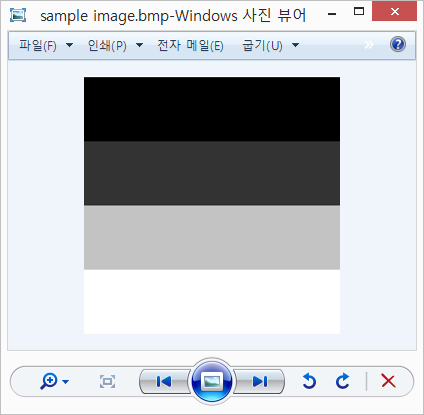Viewport: 424px width, 415px height.
Task: Open the 전자 메일(E) option
Action: point(190,45)
